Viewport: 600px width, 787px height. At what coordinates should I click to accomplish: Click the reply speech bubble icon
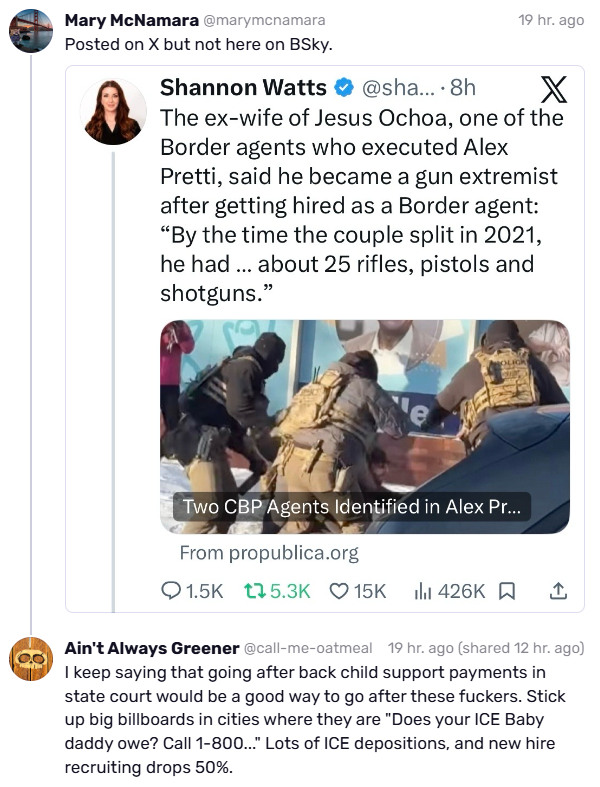click(x=171, y=591)
